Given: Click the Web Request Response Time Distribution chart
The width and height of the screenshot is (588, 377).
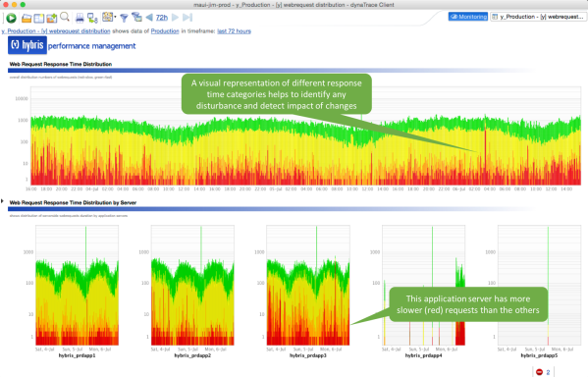Looking at the screenshot, I should coord(305,135).
